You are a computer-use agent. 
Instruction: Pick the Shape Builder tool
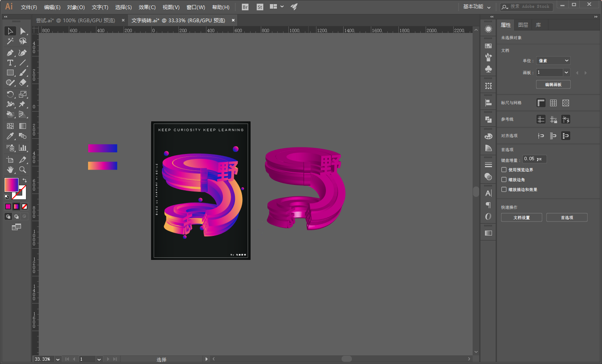tap(10, 114)
